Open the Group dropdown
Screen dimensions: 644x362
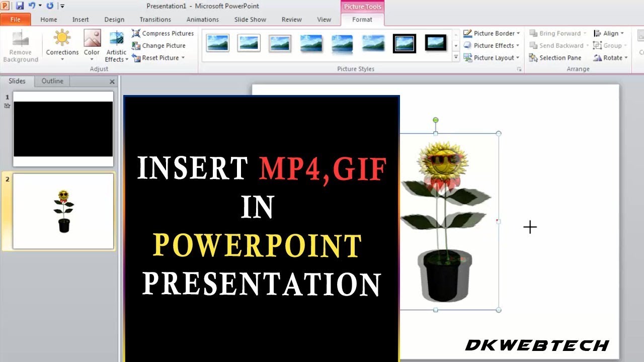pyautogui.click(x=610, y=45)
